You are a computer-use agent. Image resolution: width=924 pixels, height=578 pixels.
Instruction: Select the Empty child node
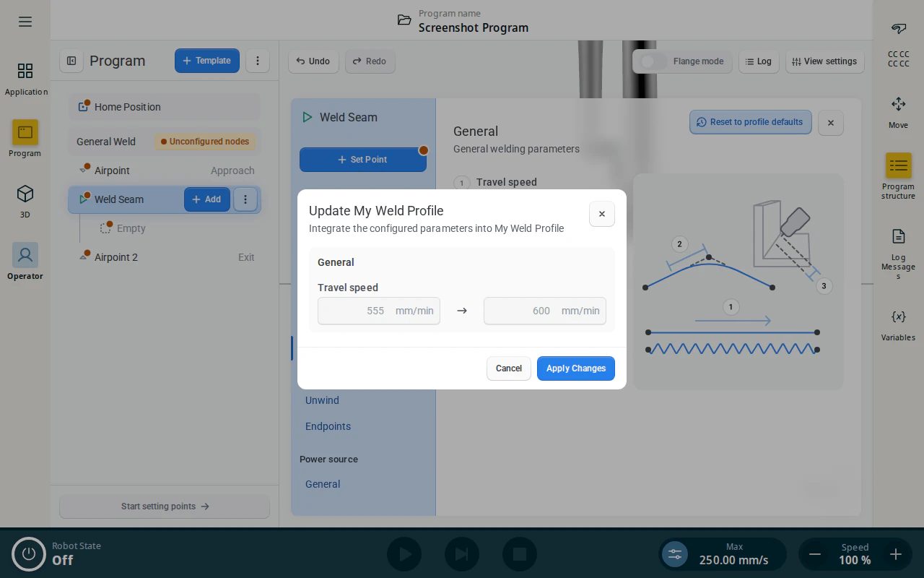123,228
